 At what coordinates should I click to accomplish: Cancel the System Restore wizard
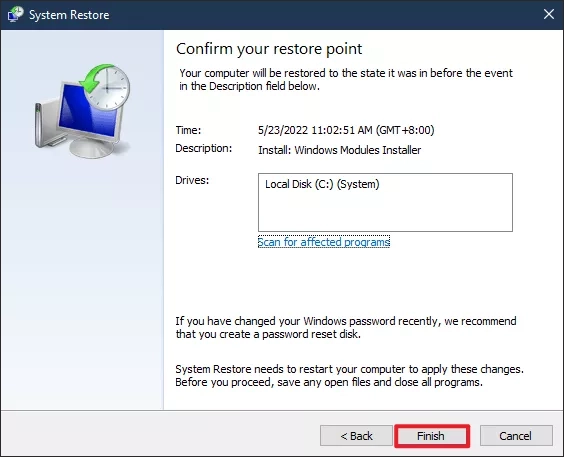(516, 436)
